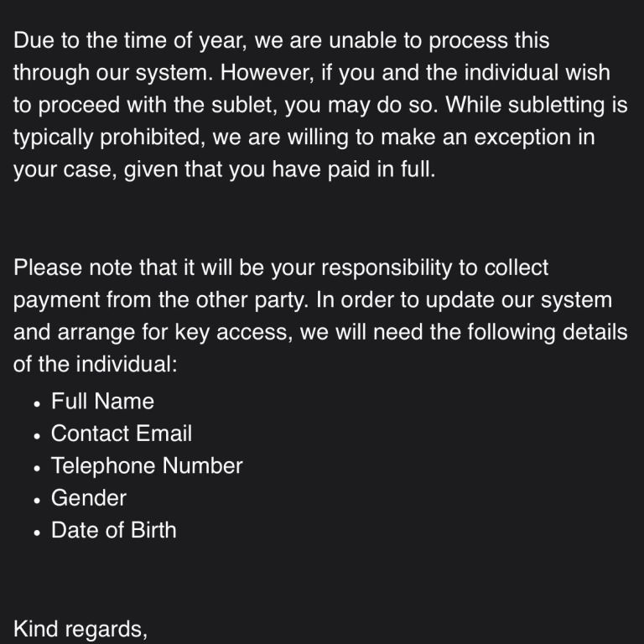Click the 'Contact Email' bullet item
The height and width of the screenshot is (644, 644).
tap(121, 434)
